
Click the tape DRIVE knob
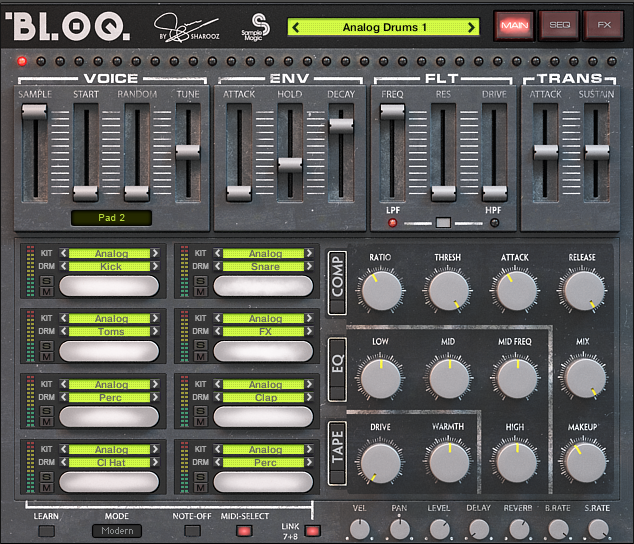[x=380, y=463]
